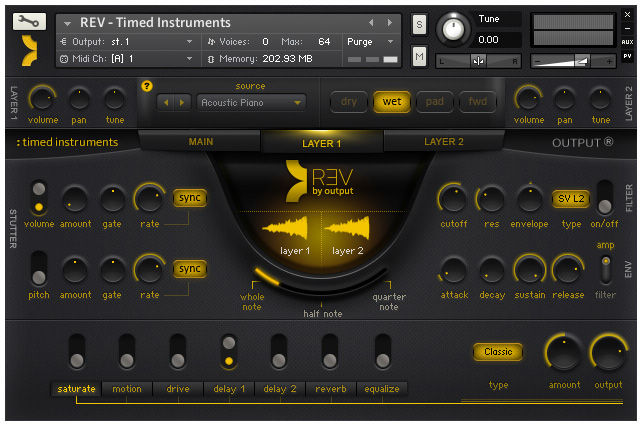Click the filter res knob
This screenshot has width=642, height=426.
pos(491,199)
